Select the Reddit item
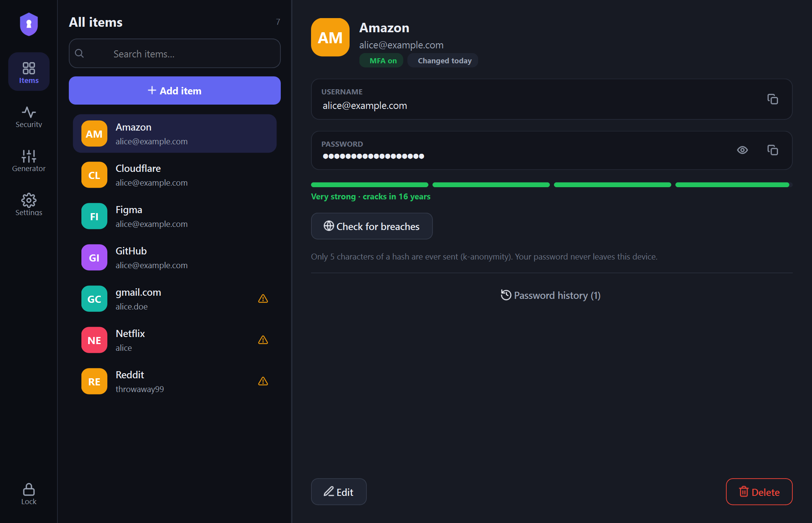 coord(175,381)
